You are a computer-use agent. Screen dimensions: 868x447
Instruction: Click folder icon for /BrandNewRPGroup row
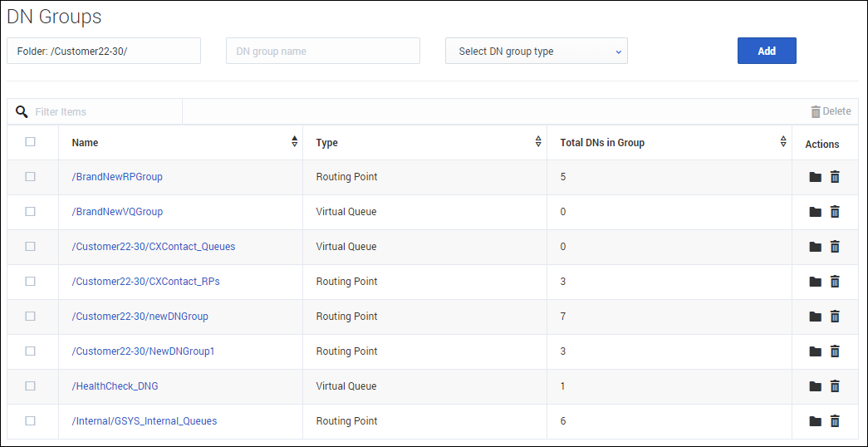[815, 177]
